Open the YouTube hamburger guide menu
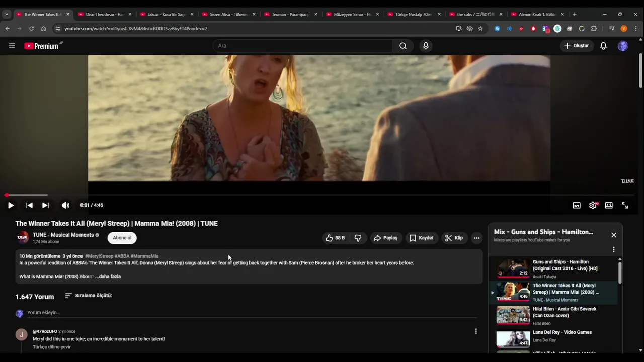The height and width of the screenshot is (362, 644). click(x=12, y=46)
